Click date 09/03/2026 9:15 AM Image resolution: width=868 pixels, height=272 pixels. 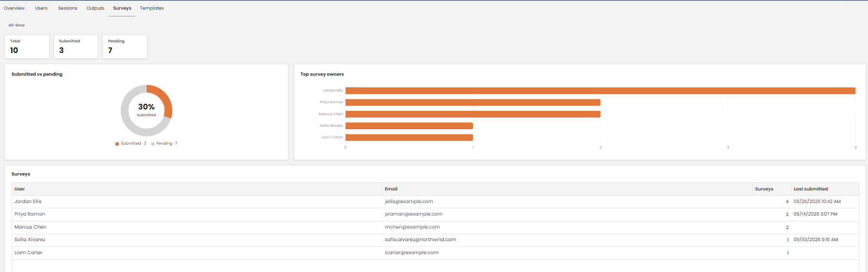click(x=816, y=240)
